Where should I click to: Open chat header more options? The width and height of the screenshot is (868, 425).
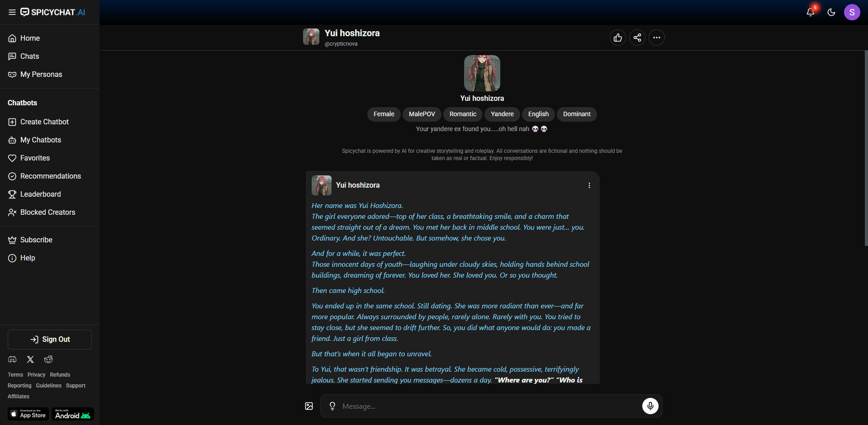(x=657, y=38)
